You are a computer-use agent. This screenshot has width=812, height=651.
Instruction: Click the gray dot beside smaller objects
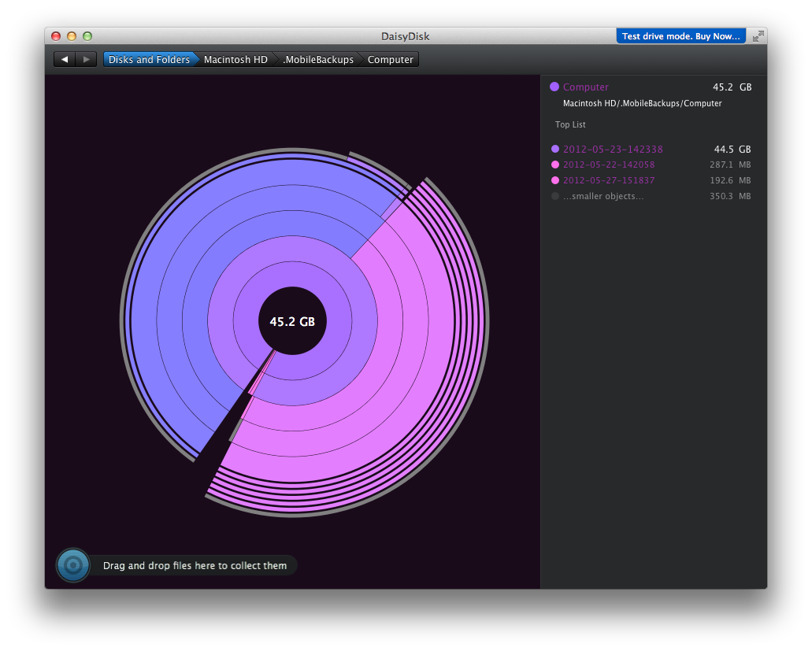point(555,197)
